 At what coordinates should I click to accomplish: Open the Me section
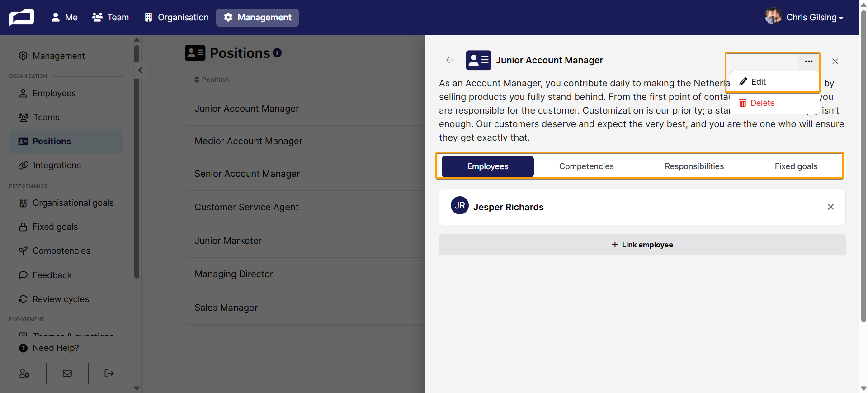click(x=65, y=17)
